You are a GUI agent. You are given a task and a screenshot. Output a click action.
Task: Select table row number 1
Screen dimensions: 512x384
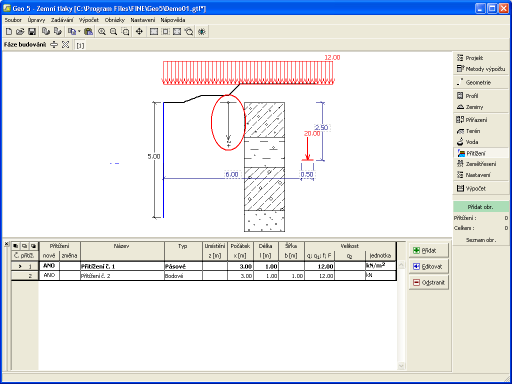[25, 266]
